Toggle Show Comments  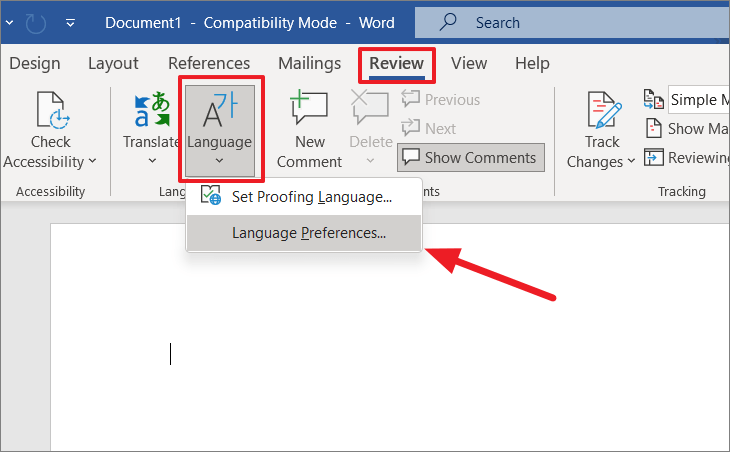point(471,158)
